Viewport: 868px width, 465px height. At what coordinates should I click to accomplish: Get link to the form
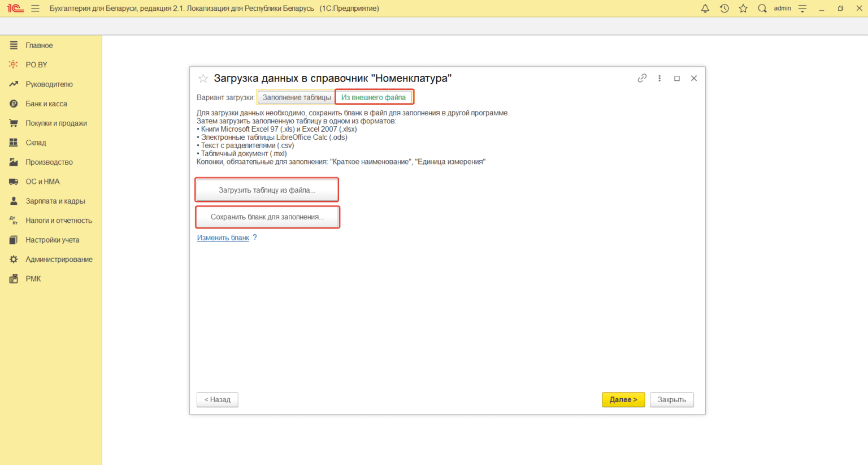click(x=642, y=78)
